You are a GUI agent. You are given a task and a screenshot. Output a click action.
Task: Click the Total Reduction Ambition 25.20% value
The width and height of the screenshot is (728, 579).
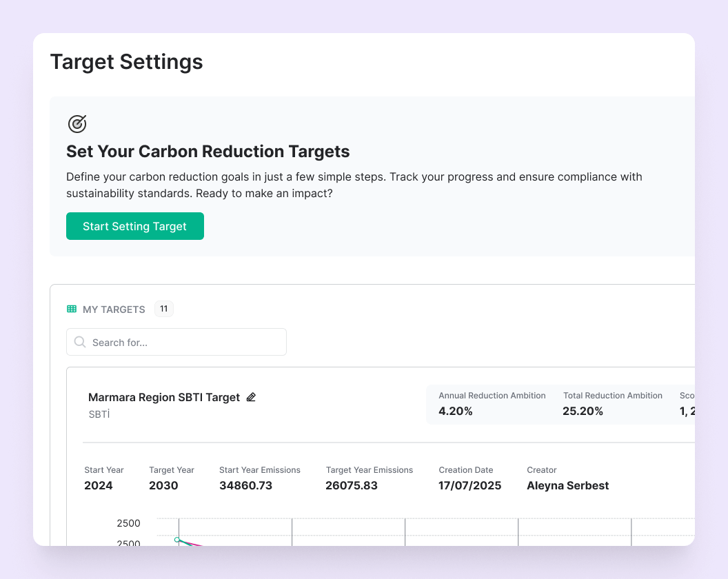(583, 412)
